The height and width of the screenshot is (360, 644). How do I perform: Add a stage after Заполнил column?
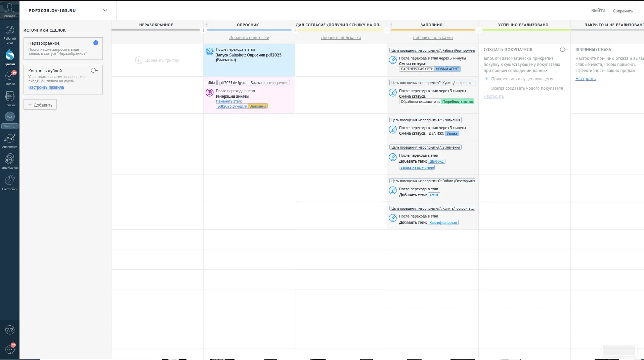tap(479, 30)
